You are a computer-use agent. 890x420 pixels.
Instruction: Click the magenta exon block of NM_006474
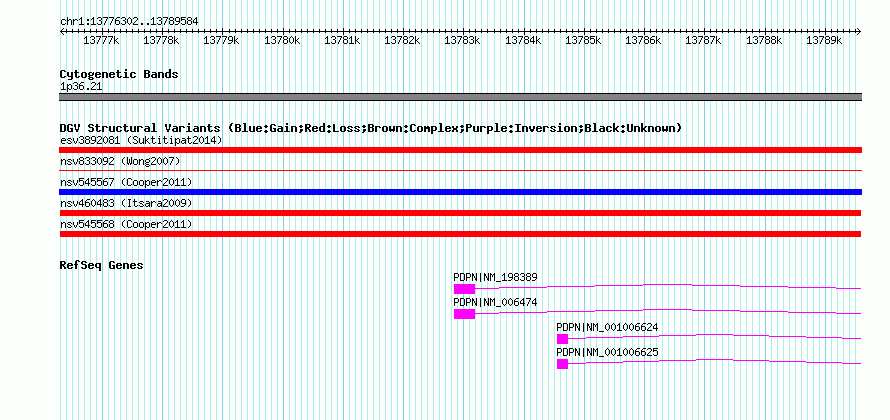click(x=464, y=314)
